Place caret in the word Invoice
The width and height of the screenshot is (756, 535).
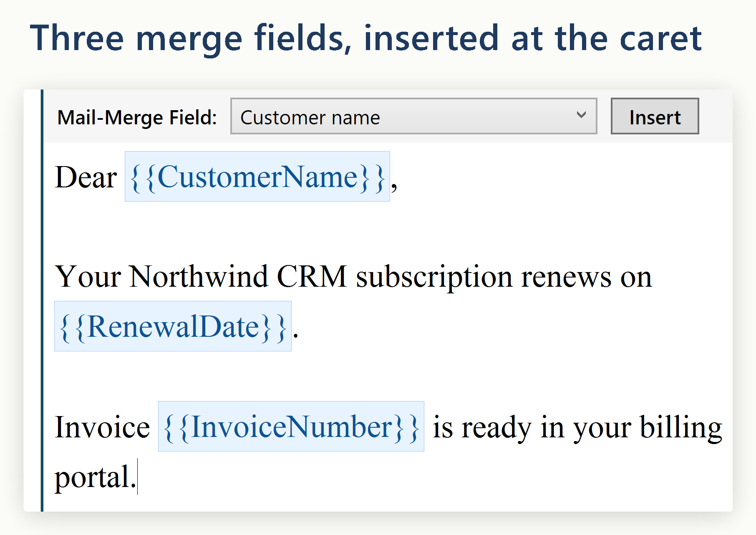[102, 427]
